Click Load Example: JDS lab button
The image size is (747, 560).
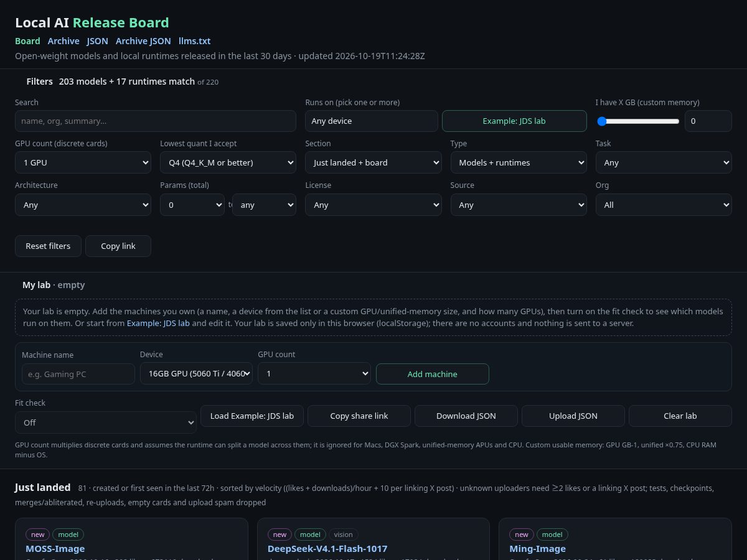click(x=252, y=416)
